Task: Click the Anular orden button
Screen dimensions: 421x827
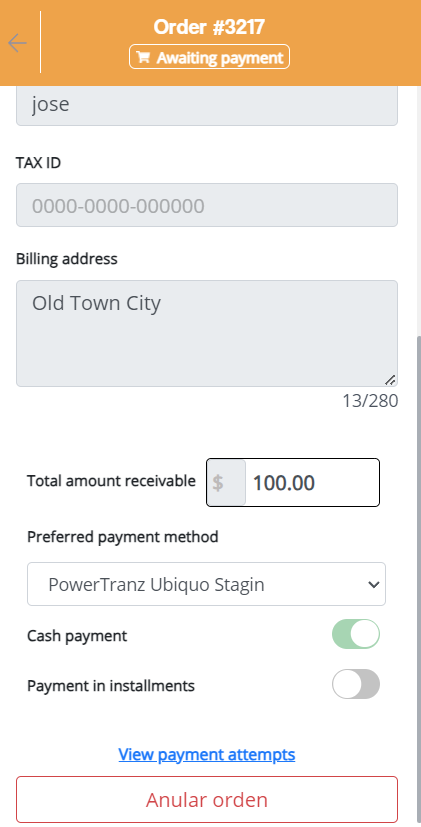Action: tap(207, 800)
